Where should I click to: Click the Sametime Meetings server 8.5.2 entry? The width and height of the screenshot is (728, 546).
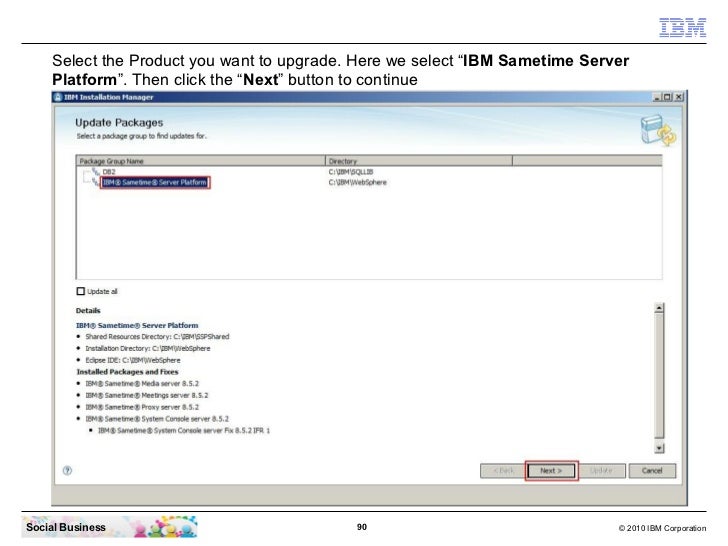point(147,396)
